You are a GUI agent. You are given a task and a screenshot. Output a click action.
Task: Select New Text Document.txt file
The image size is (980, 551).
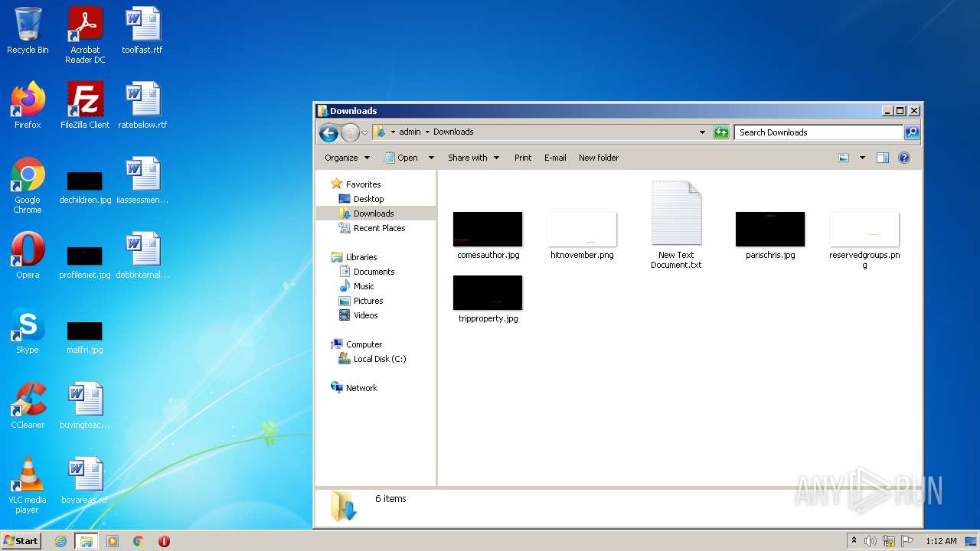click(676, 225)
